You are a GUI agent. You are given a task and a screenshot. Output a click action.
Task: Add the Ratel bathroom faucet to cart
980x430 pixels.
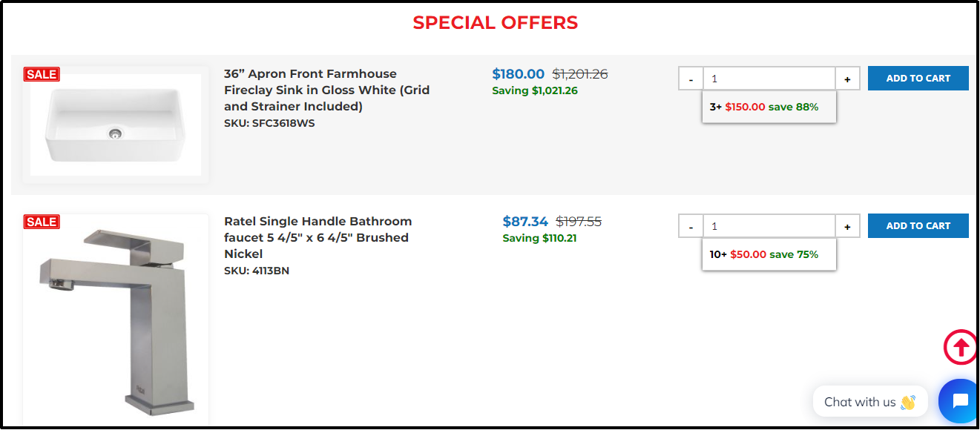(918, 226)
